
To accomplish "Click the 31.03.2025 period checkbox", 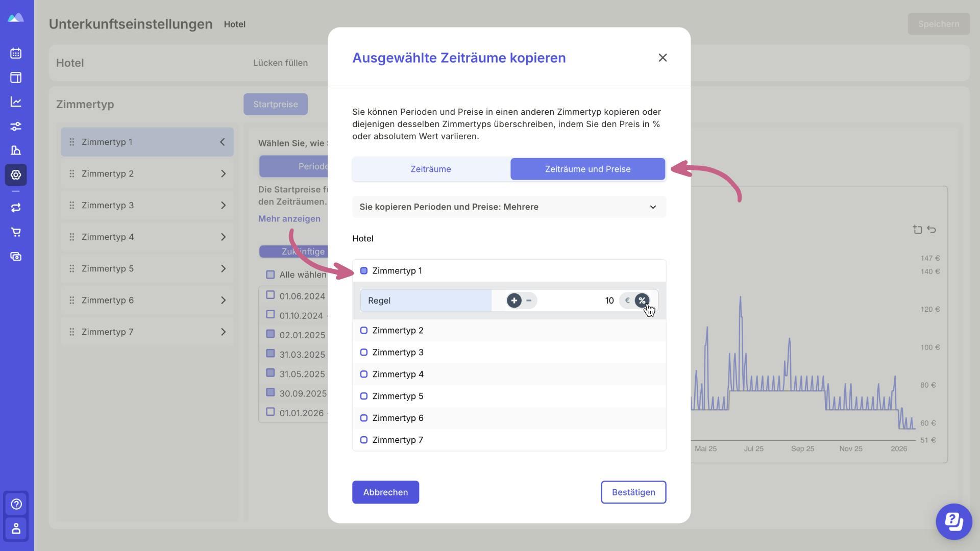I will click(x=271, y=353).
